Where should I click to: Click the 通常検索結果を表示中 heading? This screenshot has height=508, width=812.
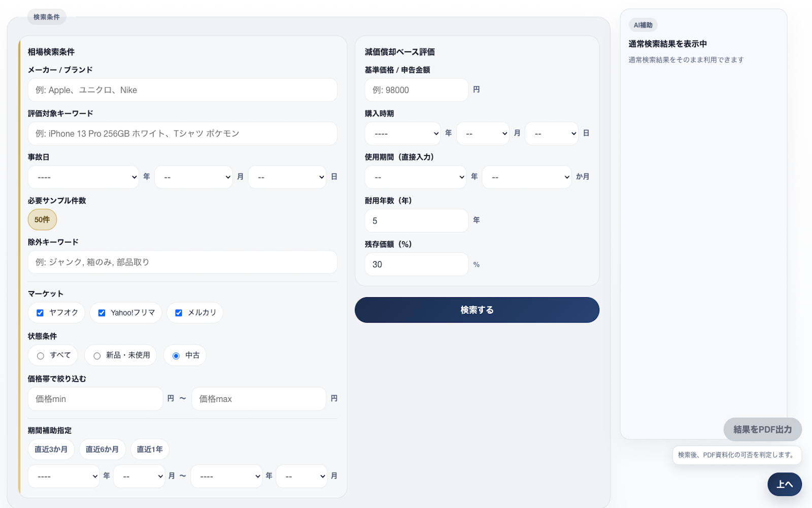pyautogui.click(x=668, y=44)
